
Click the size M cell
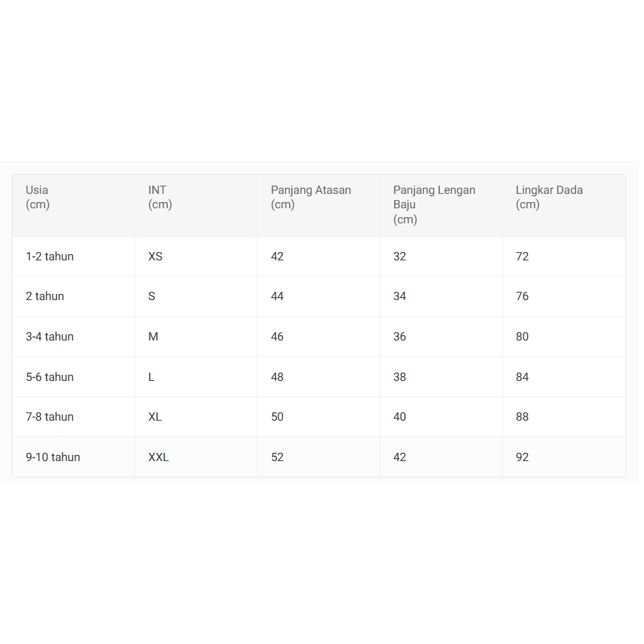153,336
